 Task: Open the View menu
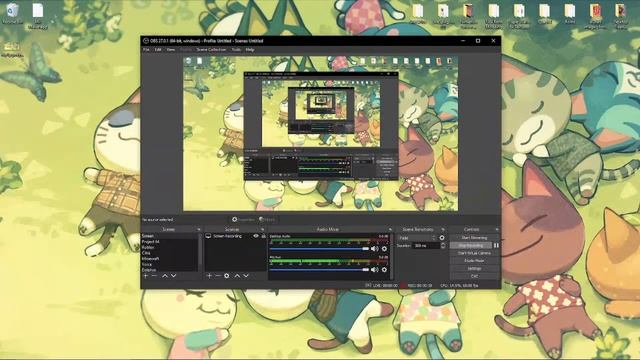171,49
